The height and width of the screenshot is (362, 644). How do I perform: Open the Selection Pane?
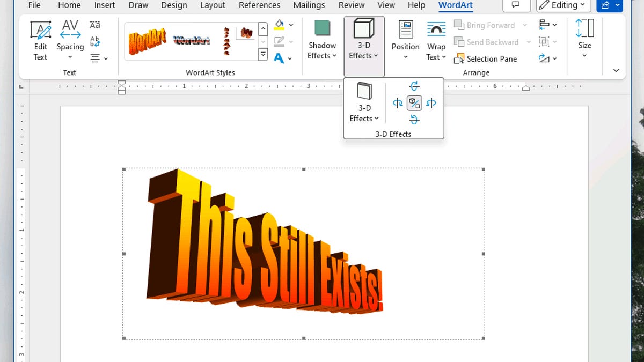click(x=486, y=59)
